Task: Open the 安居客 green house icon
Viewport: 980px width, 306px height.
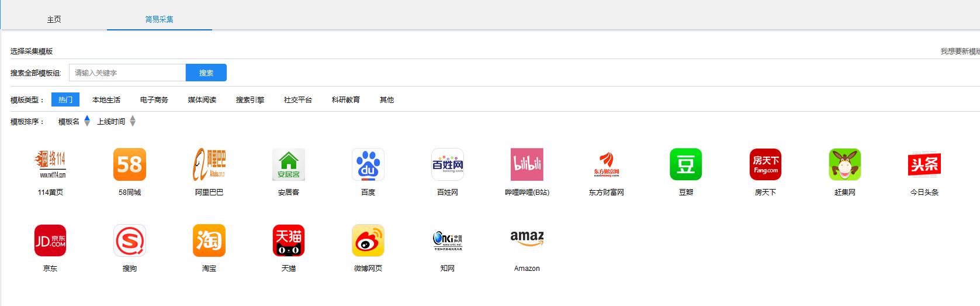Action: pyautogui.click(x=289, y=164)
